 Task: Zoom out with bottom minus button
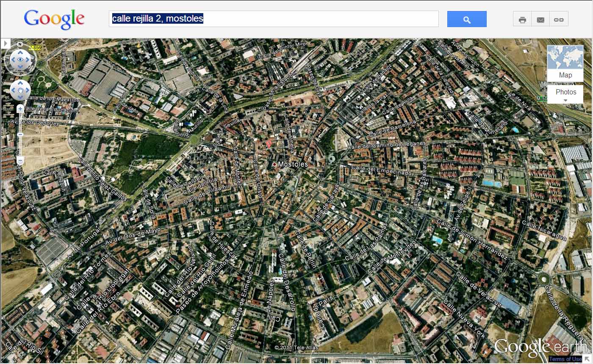[x=20, y=160]
